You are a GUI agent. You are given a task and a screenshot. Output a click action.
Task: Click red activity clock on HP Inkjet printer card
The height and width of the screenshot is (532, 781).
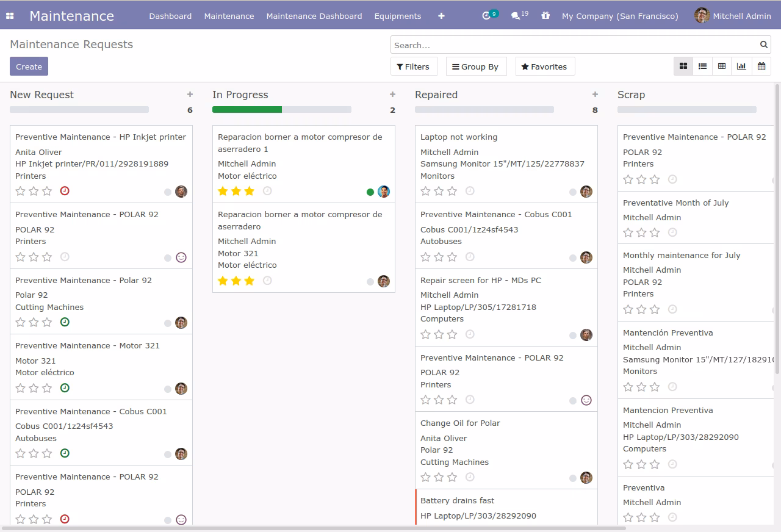coord(65,191)
